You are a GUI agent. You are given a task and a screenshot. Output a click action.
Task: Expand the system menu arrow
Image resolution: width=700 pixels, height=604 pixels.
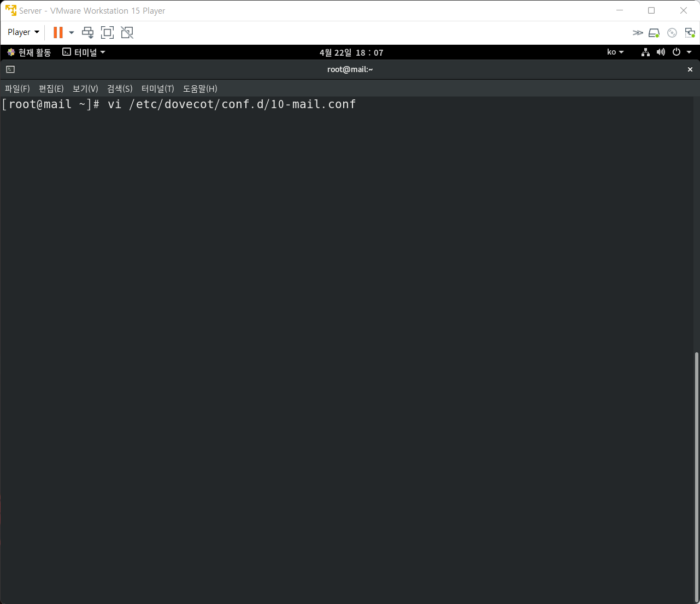pos(689,52)
